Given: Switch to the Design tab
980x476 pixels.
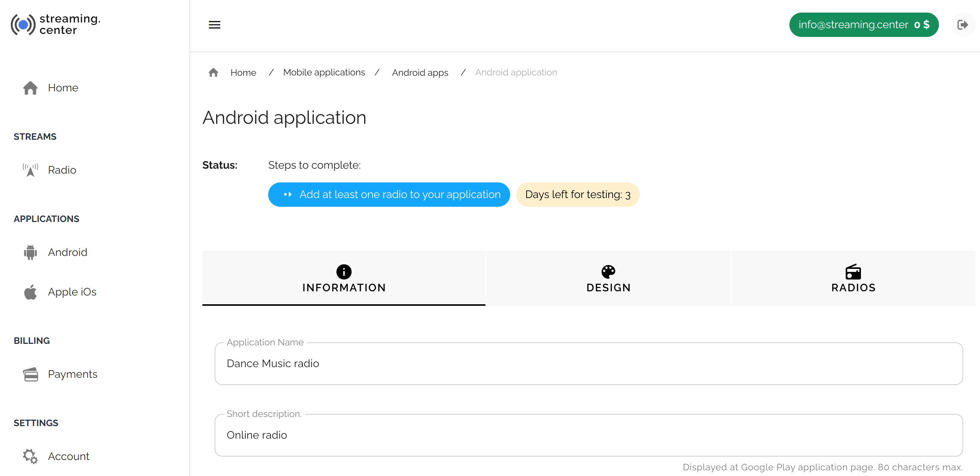Looking at the screenshot, I should (x=608, y=278).
